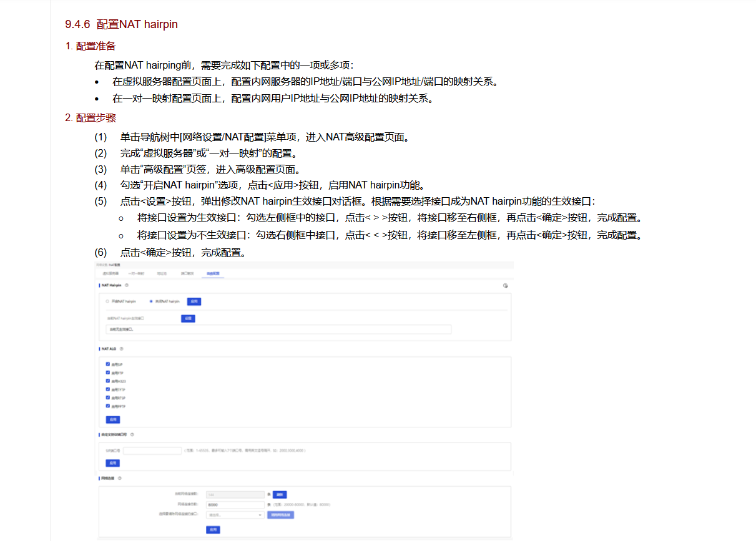756x541 pixels.
Task: Click help icon next to 自定义协议端口号 heading
Action: pos(132,434)
